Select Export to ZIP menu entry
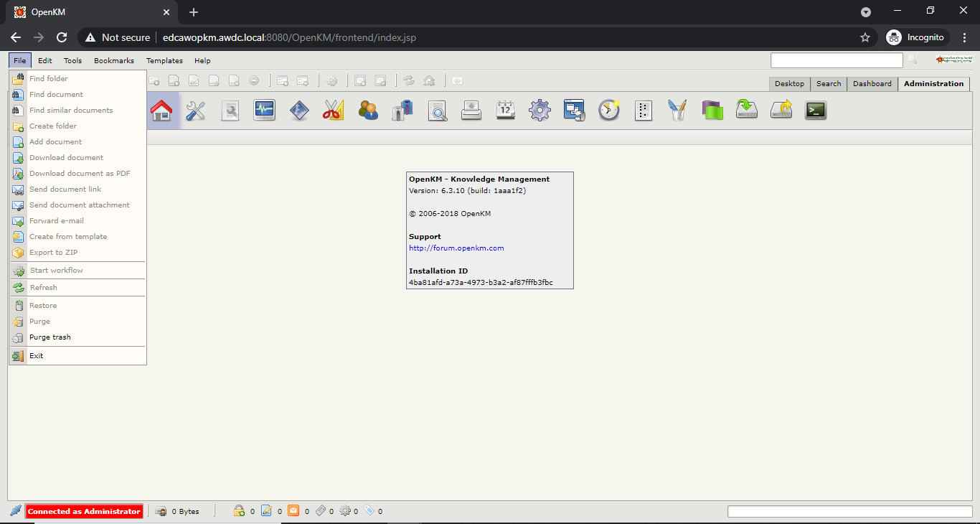 coord(77,253)
